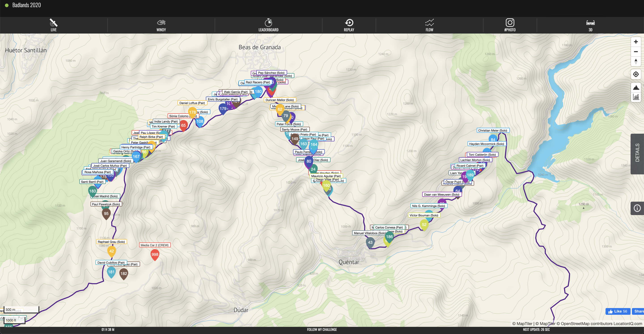
Task: Select the Media Car 2 (CREW) marker 998
Action: click(x=155, y=254)
